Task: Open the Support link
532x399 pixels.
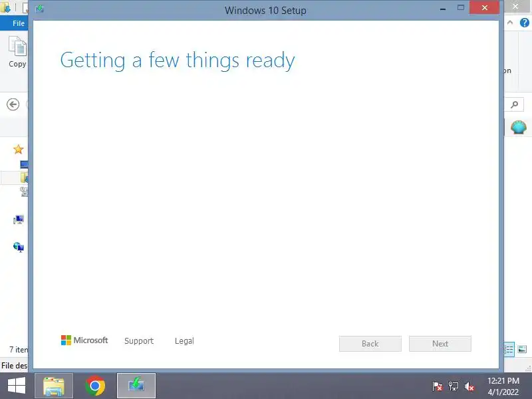Action: 139,340
